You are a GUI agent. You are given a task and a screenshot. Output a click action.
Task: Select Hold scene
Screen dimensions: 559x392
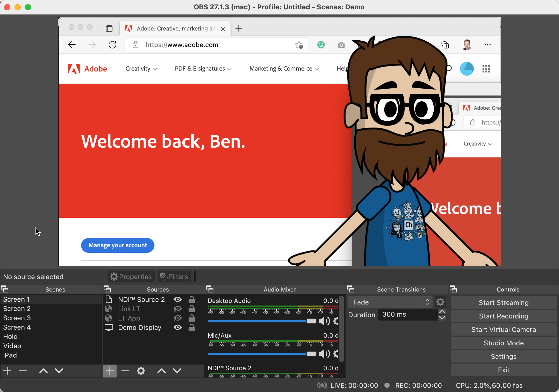click(51, 337)
